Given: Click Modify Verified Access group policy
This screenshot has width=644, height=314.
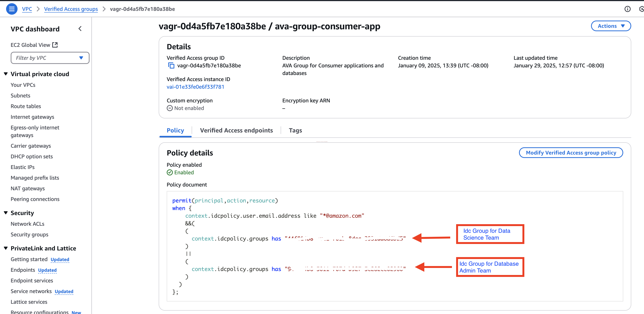Looking at the screenshot, I should click(571, 153).
